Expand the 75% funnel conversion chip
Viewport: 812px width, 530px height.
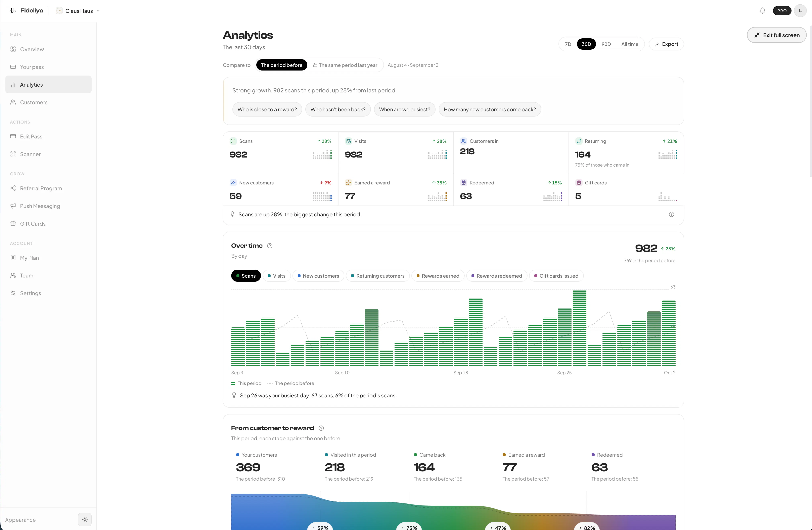[409, 527]
